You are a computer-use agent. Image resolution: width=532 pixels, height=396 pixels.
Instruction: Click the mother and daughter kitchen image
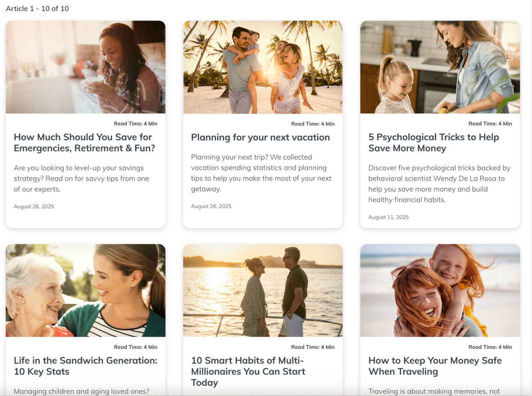tap(440, 67)
